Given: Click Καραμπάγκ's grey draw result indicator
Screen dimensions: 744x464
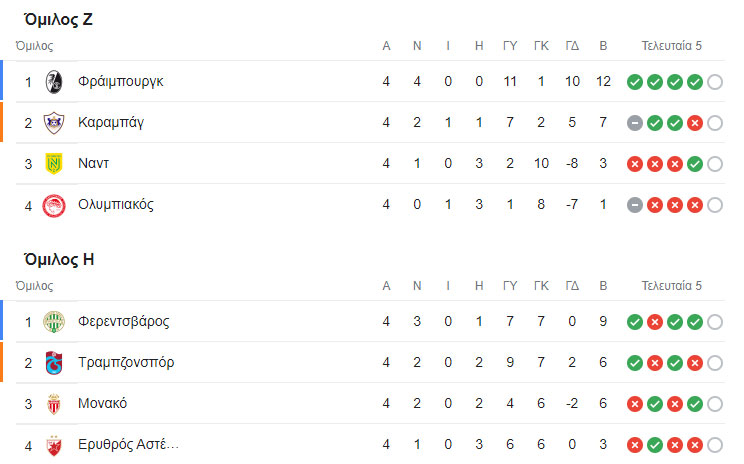Looking at the screenshot, I should 634,123.
